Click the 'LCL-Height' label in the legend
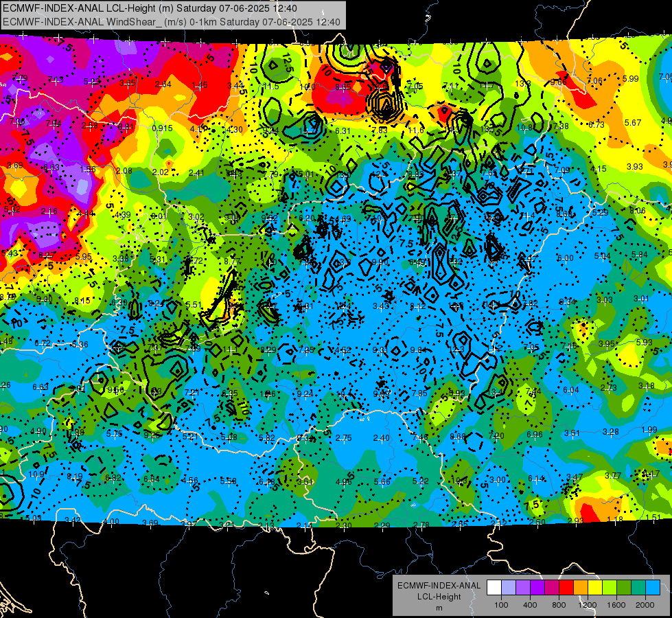This screenshot has height=618, width=672. tap(439, 597)
